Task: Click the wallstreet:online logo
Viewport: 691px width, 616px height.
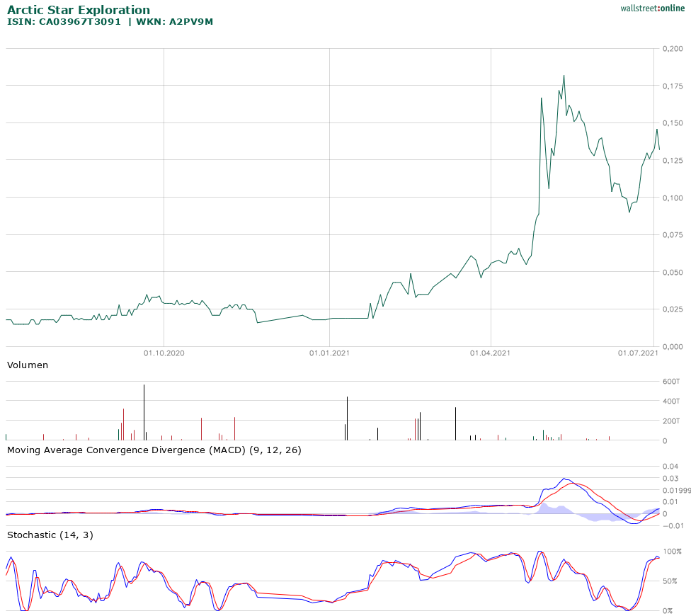Action: (652, 8)
